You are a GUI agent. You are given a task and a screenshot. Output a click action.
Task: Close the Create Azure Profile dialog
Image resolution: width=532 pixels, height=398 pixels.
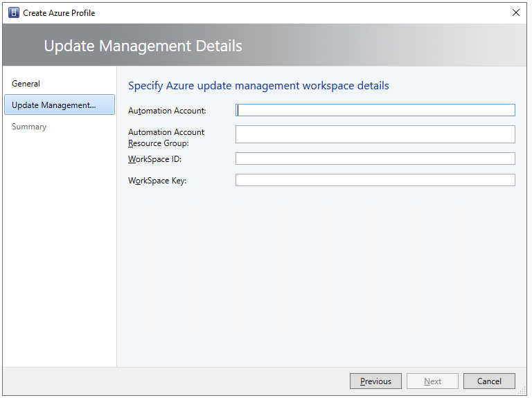tap(515, 12)
